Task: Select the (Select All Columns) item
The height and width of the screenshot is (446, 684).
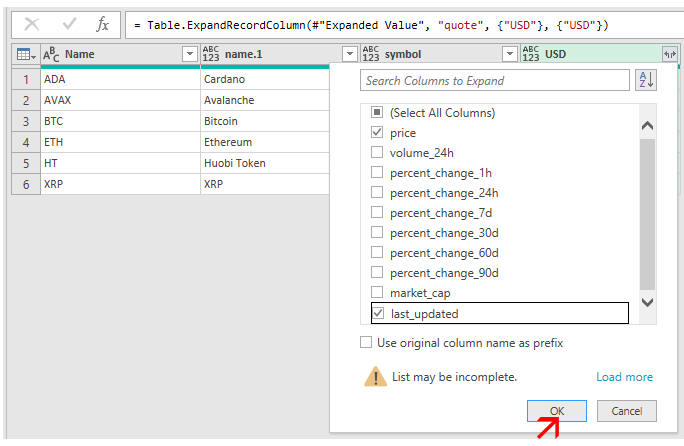Action: coord(377,113)
